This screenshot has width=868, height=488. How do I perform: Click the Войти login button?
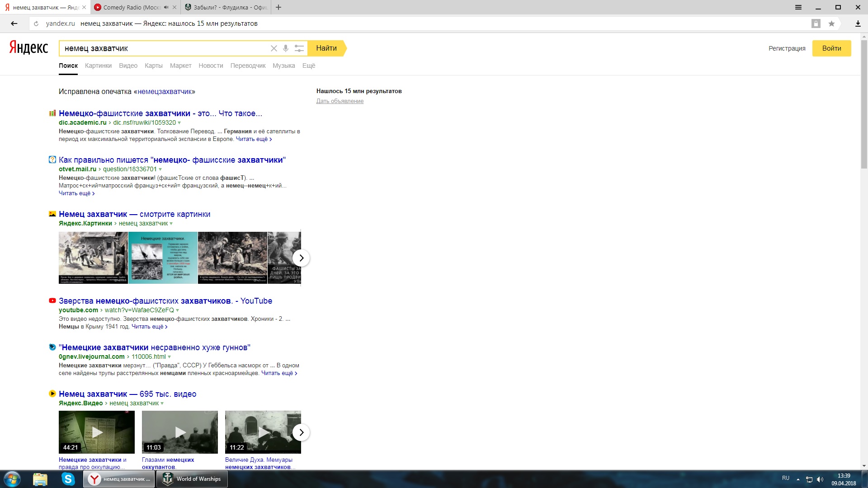[x=831, y=48]
